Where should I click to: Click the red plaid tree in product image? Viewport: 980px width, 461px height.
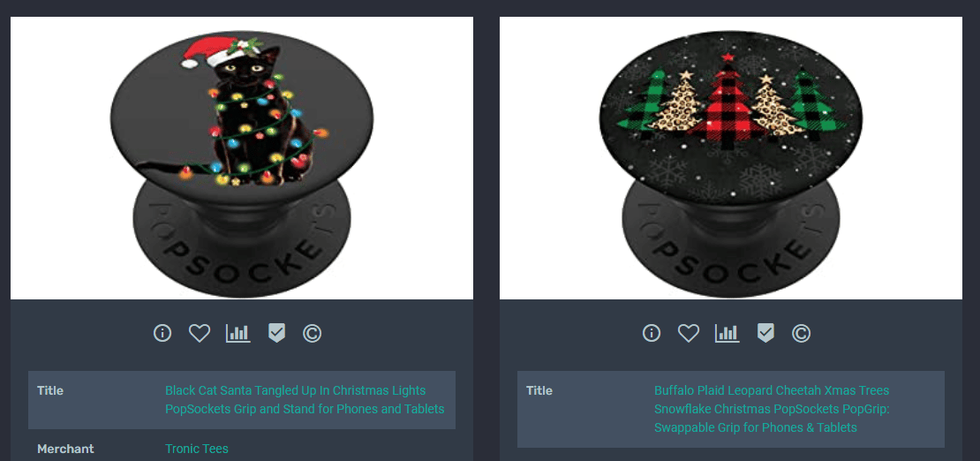point(727,103)
